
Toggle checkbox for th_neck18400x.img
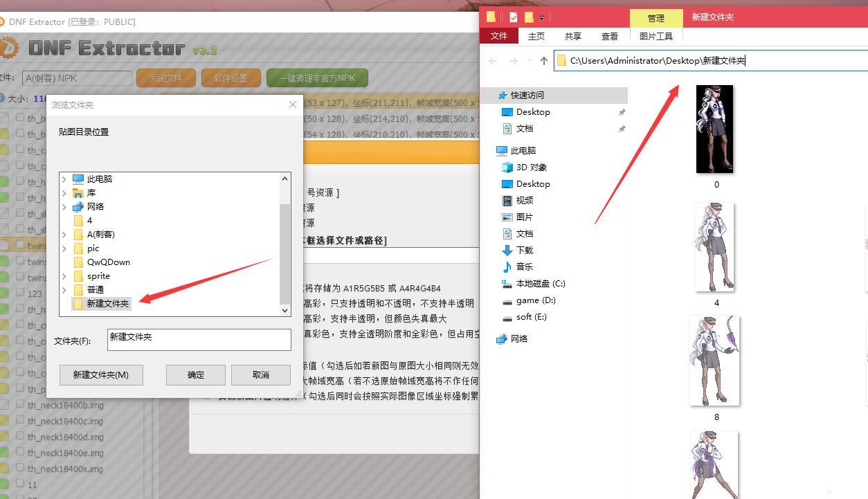click(20, 469)
